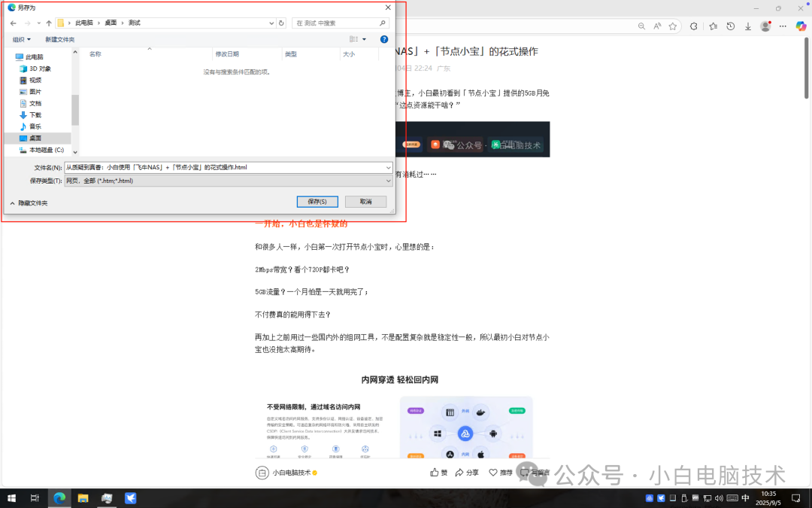
Task: Open the notification center icon
Action: point(796,498)
